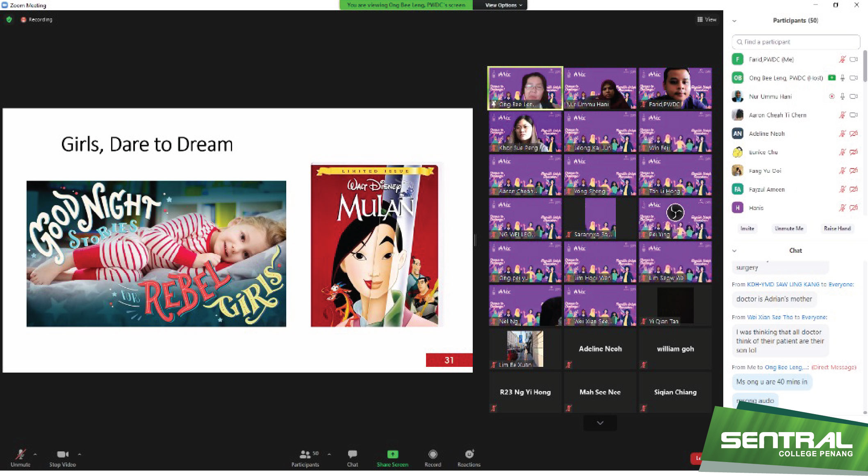Click the Unmute microphone icon
The width and height of the screenshot is (868, 476).
coord(20,454)
